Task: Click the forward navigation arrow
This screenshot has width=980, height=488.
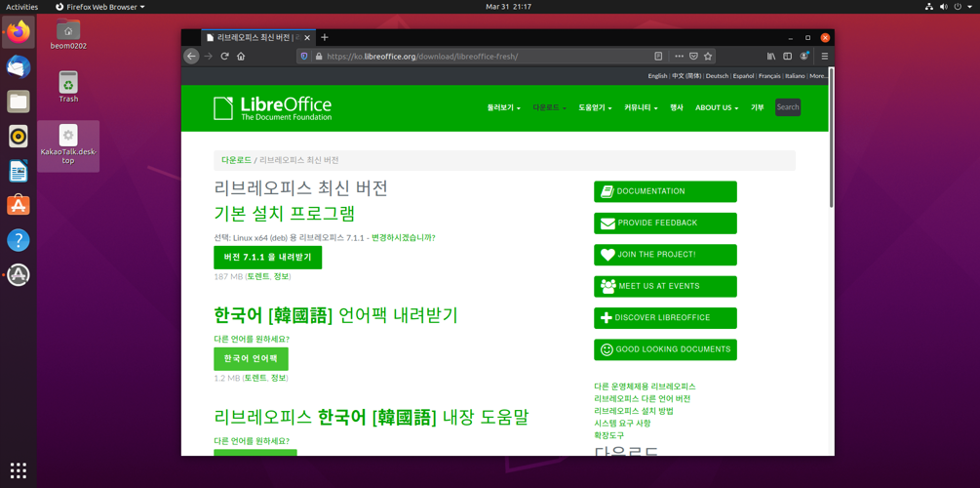Action: coord(209,56)
